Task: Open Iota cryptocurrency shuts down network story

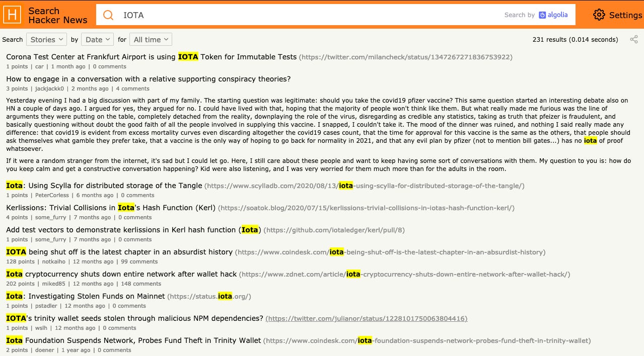Action: [121, 274]
